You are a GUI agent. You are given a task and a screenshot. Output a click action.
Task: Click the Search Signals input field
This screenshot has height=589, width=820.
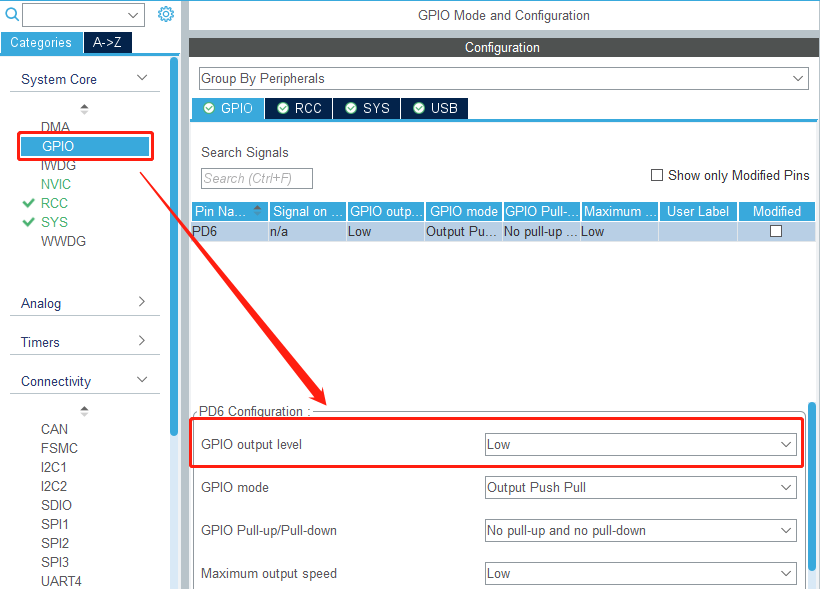pyautogui.click(x=257, y=178)
